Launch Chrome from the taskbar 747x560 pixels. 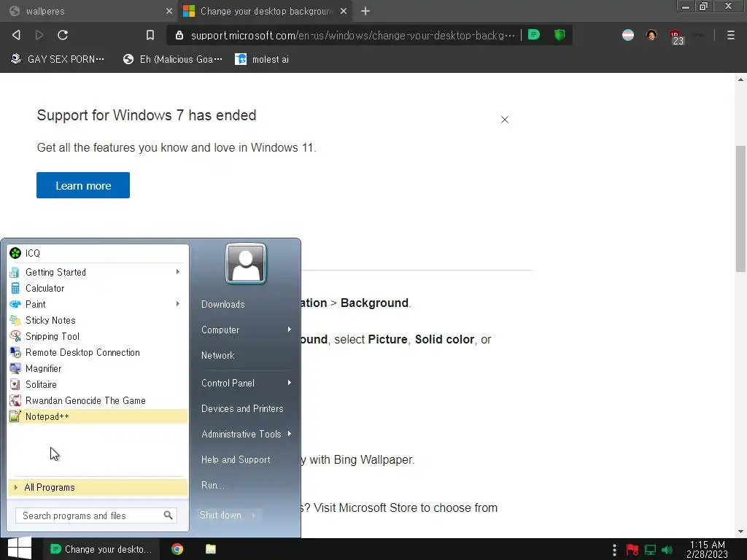tap(177, 549)
